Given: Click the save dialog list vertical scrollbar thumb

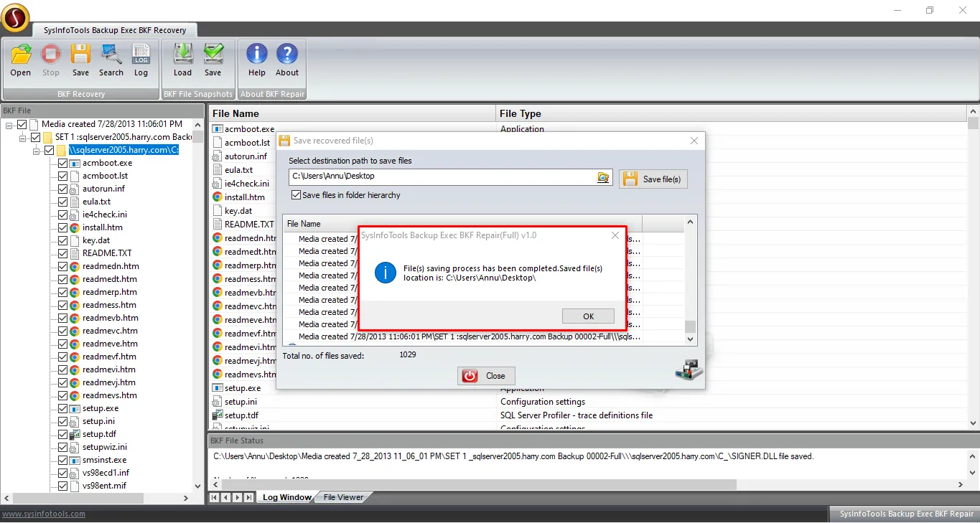Looking at the screenshot, I should [x=691, y=326].
